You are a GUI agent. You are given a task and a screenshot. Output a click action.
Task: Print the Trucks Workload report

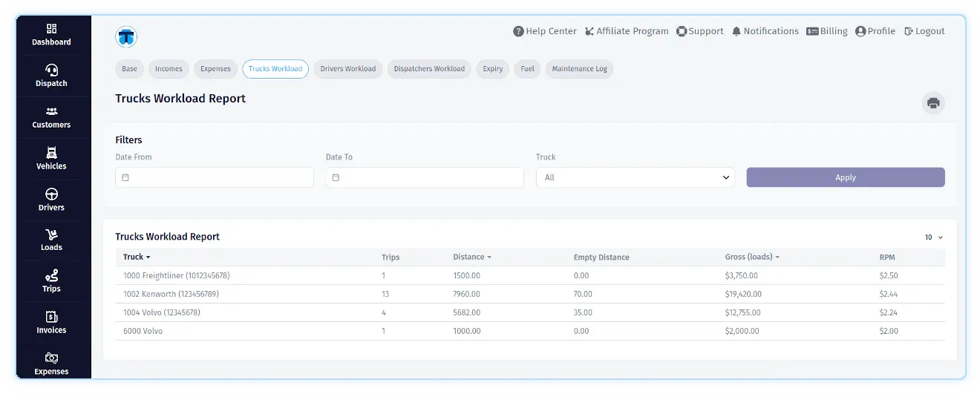click(933, 103)
